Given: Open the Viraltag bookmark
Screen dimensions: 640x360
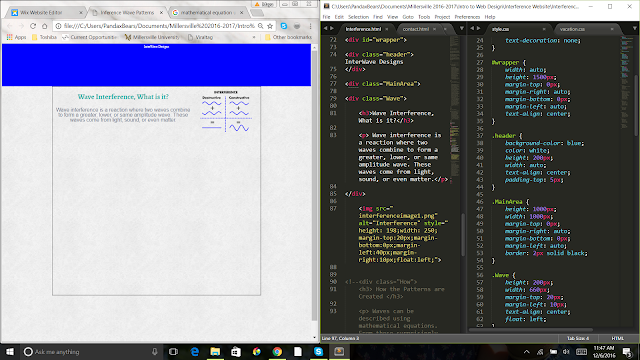Looking at the screenshot, I should [200, 37].
